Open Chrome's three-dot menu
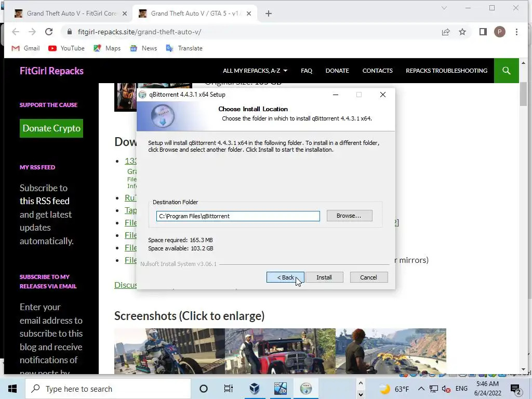The height and width of the screenshot is (399, 532). pyautogui.click(x=516, y=32)
